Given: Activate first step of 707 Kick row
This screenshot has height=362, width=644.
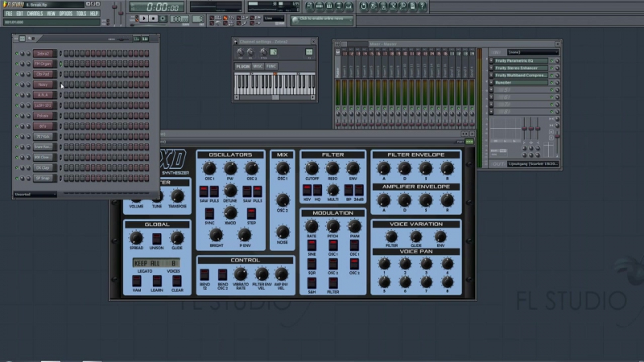Looking at the screenshot, I should click(66, 137).
